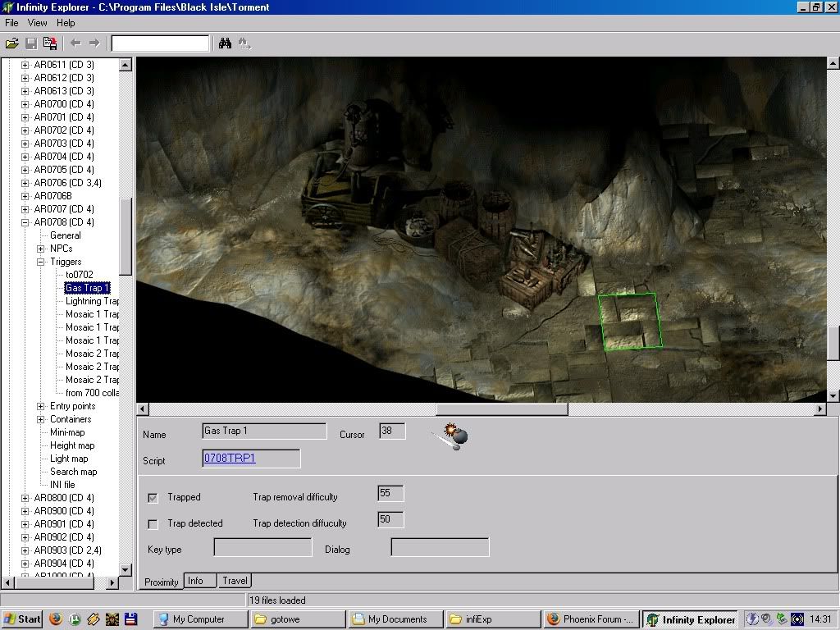Switch to the Info tab
Viewport: 840px width, 630px height.
pos(200,581)
